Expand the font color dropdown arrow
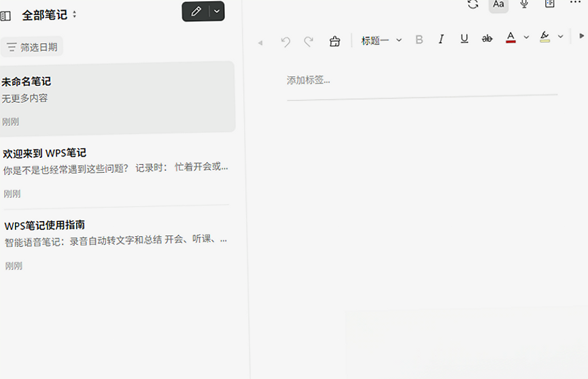This screenshot has height=379, width=588. [526, 37]
